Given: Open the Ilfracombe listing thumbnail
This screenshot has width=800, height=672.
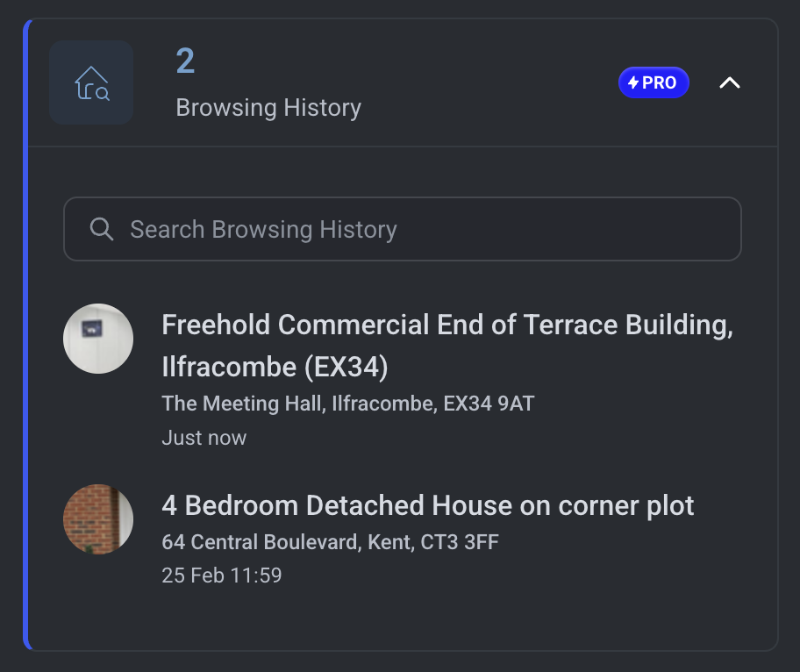Looking at the screenshot, I should coord(98,339).
